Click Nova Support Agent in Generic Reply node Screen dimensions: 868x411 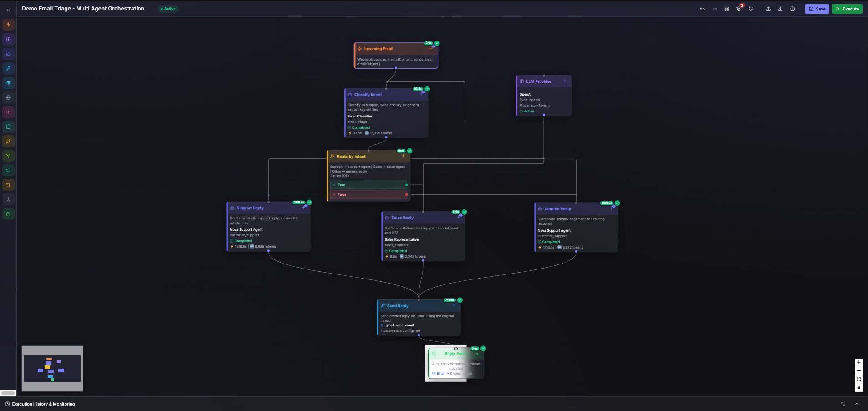pyautogui.click(x=554, y=231)
